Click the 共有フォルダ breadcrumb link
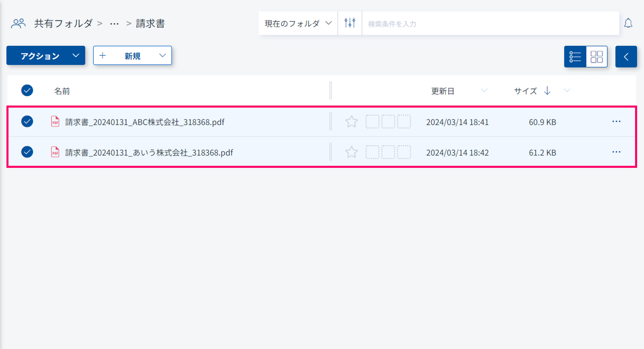This screenshot has height=349, width=644. click(63, 24)
